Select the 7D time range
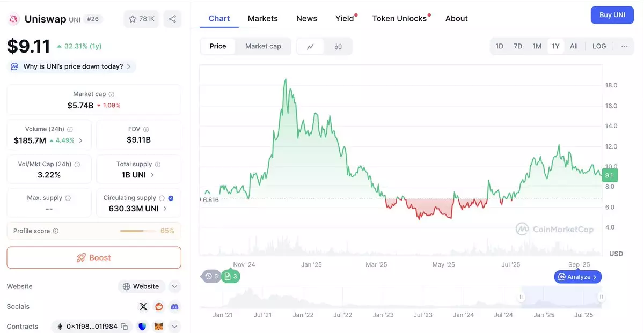Viewport: 644px width, 333px height. [518, 46]
